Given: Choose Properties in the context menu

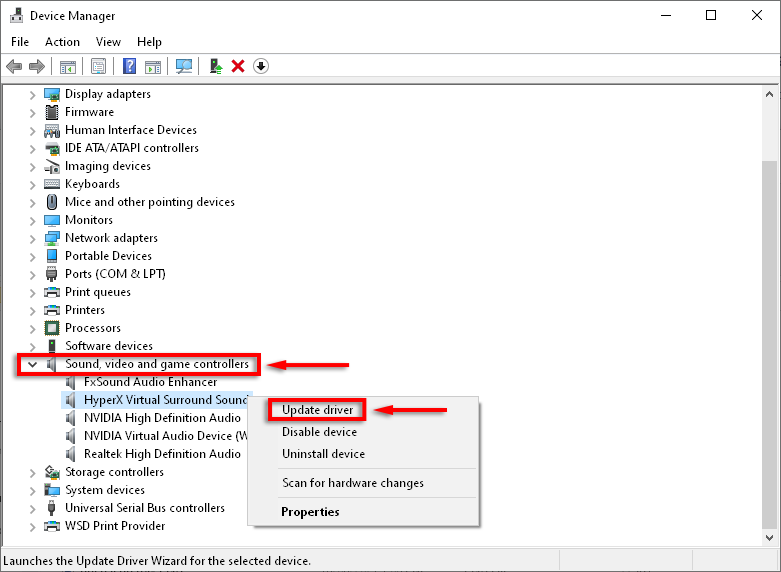Looking at the screenshot, I should (310, 512).
